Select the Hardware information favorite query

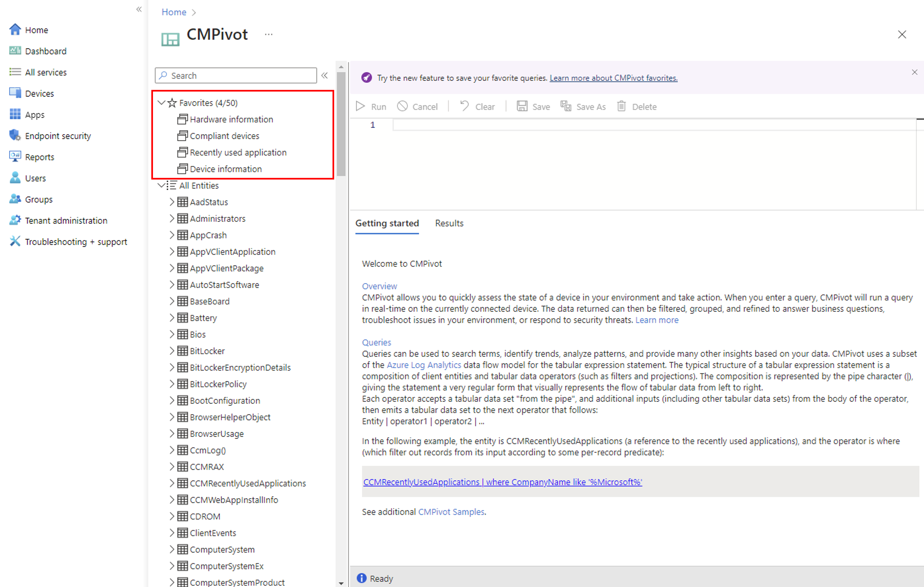(x=231, y=119)
